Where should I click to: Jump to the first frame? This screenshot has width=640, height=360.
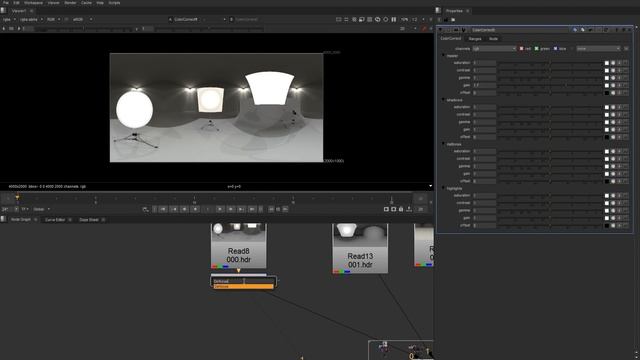pyautogui.click(x=163, y=209)
